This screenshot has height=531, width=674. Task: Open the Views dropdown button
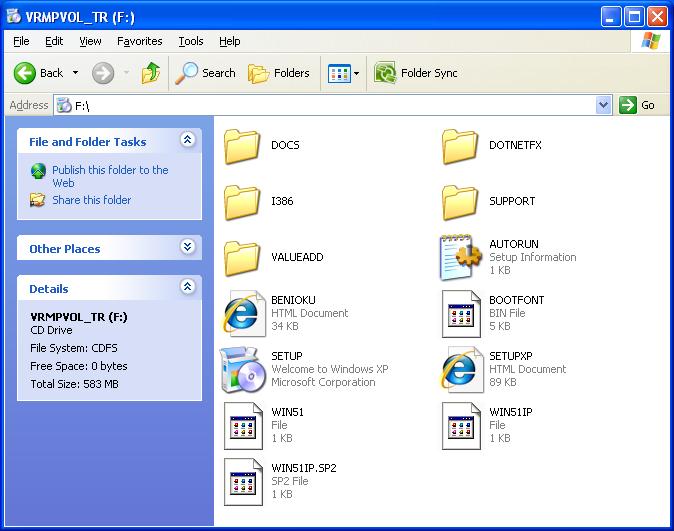tap(344, 73)
